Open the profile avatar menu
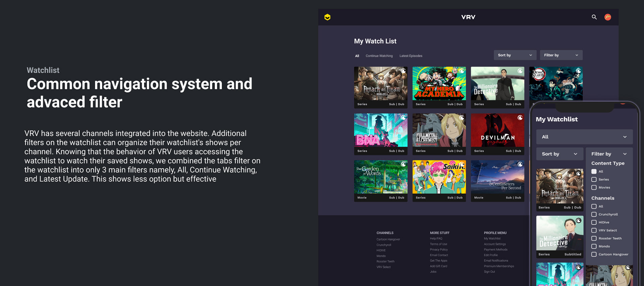 [x=608, y=17]
